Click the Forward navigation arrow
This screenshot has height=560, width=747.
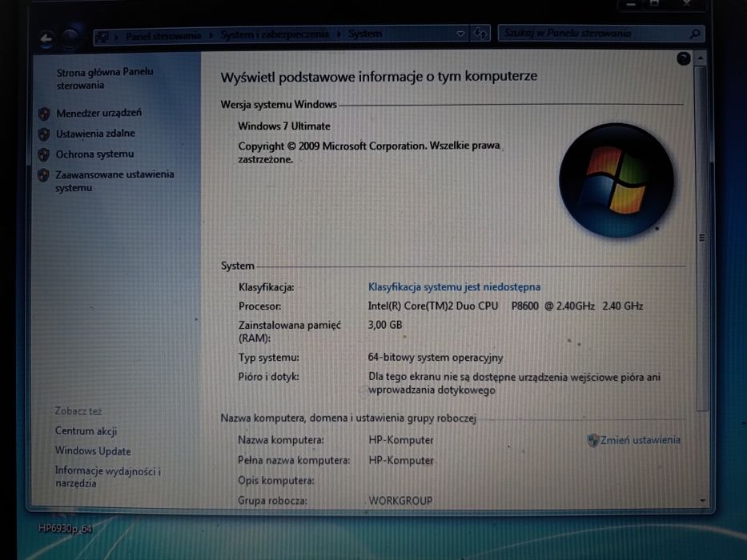pyautogui.click(x=70, y=38)
